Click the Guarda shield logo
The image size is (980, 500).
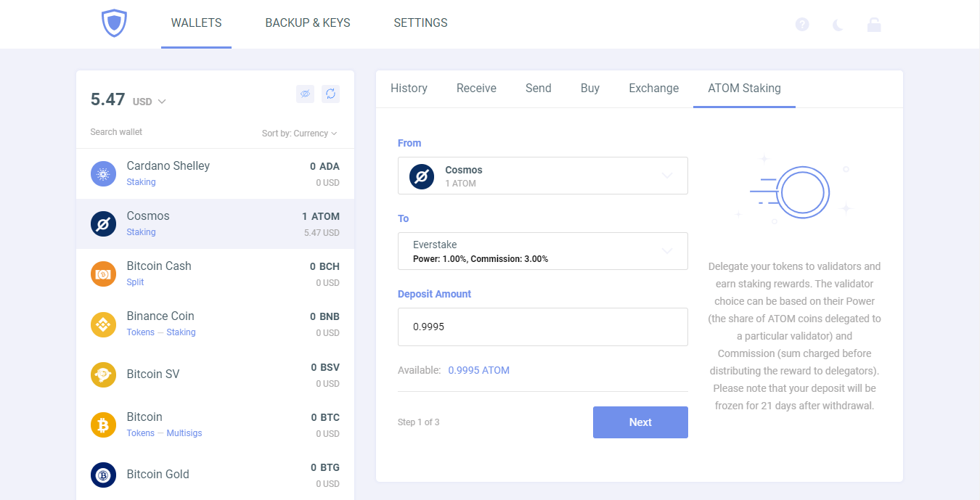coord(114,23)
